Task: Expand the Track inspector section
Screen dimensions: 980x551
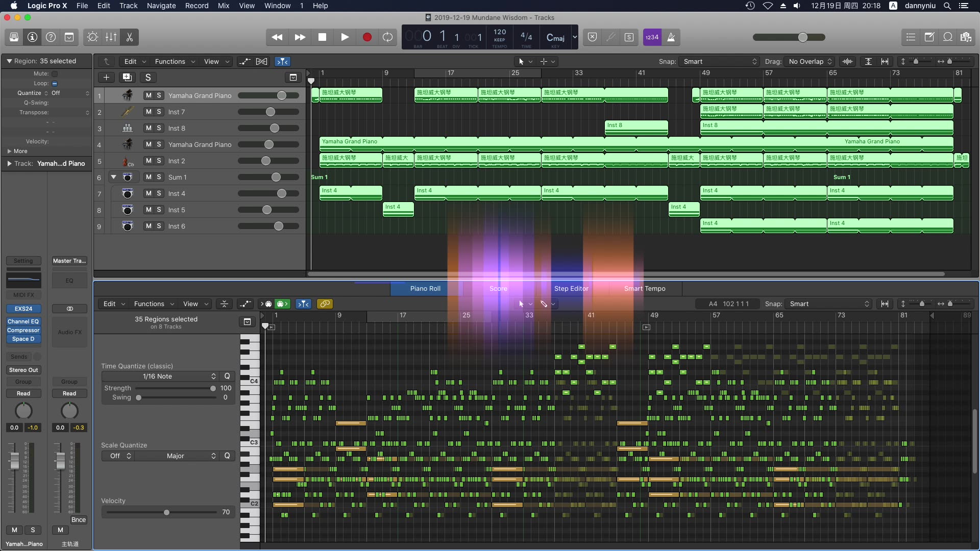Action: 9,163
